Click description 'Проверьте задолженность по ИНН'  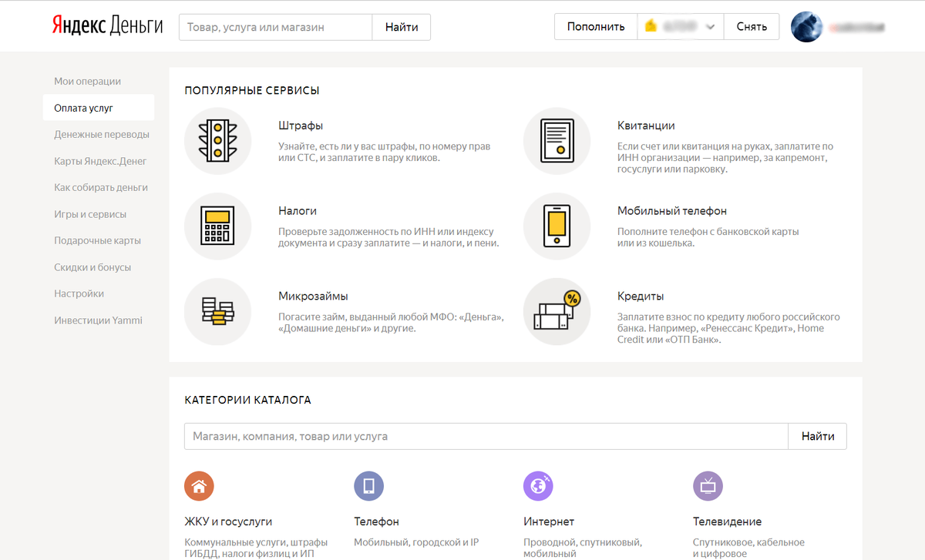pos(388,236)
